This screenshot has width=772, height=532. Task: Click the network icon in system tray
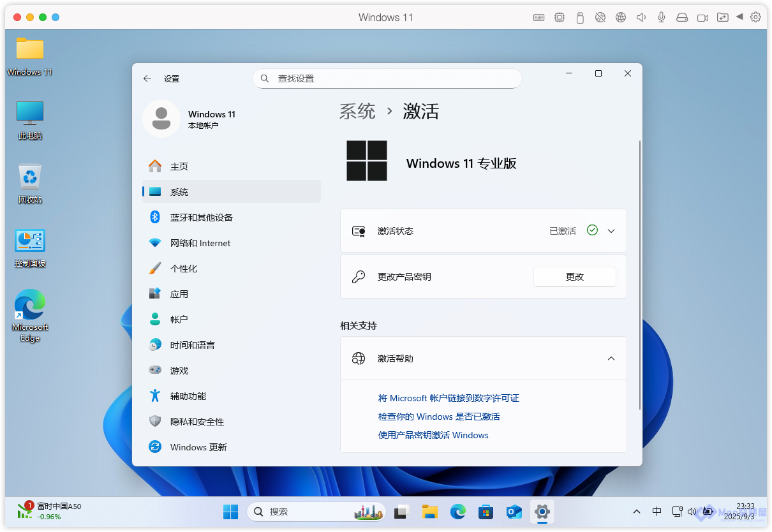click(x=677, y=512)
